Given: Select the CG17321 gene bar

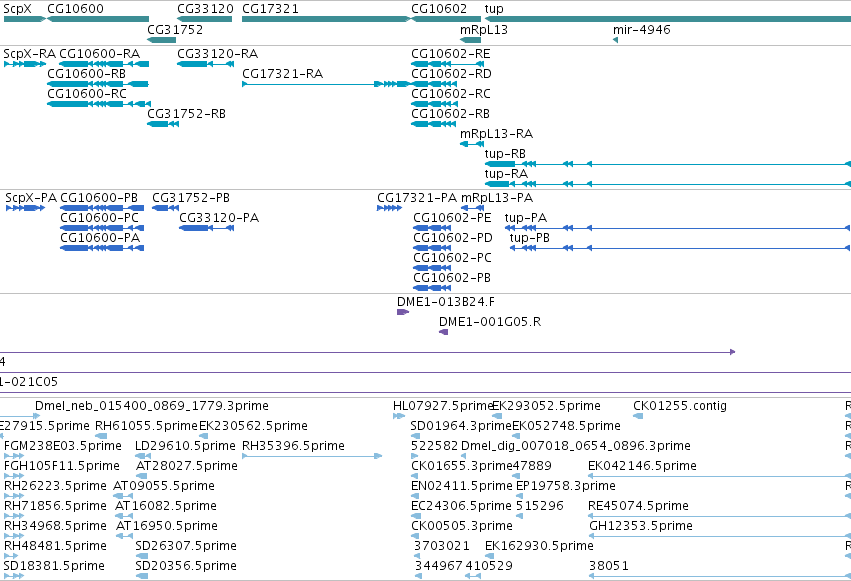Looking at the screenshot, I should point(326,19).
